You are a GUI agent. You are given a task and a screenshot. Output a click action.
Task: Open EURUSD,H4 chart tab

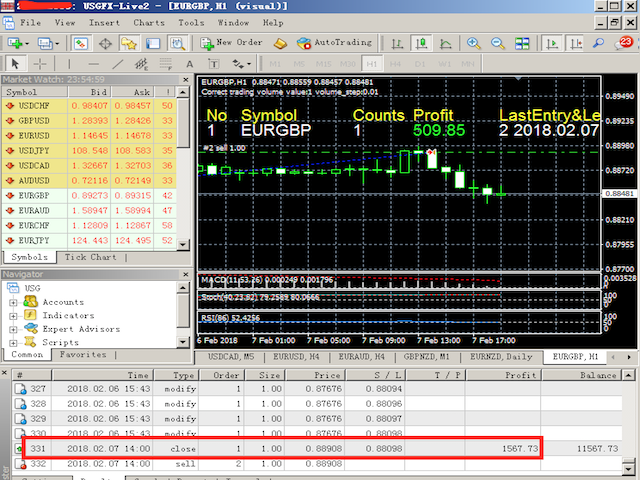pyautogui.click(x=296, y=357)
